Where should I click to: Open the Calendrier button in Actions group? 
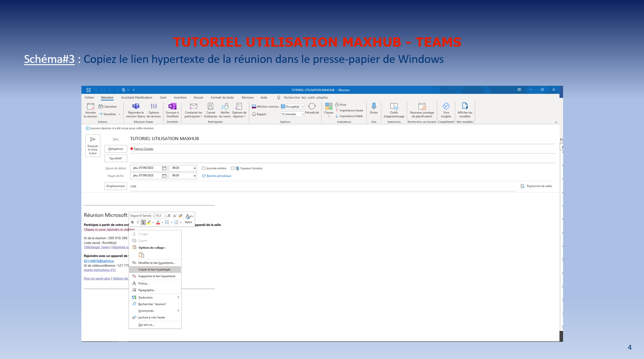pyautogui.click(x=108, y=106)
